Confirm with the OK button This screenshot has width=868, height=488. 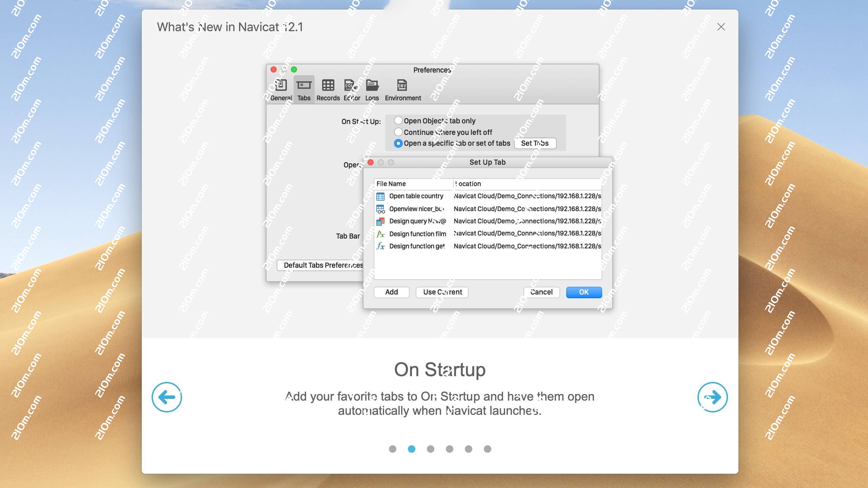(584, 292)
